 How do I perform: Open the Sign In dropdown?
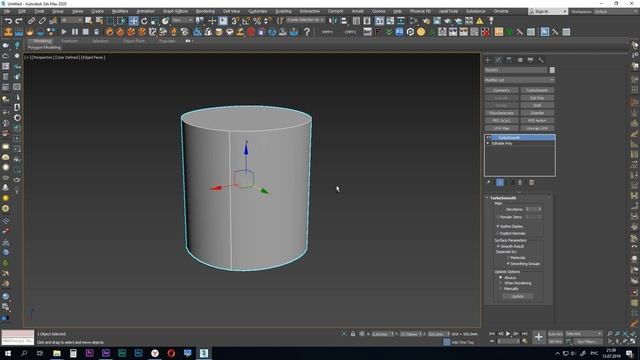[x=548, y=11]
